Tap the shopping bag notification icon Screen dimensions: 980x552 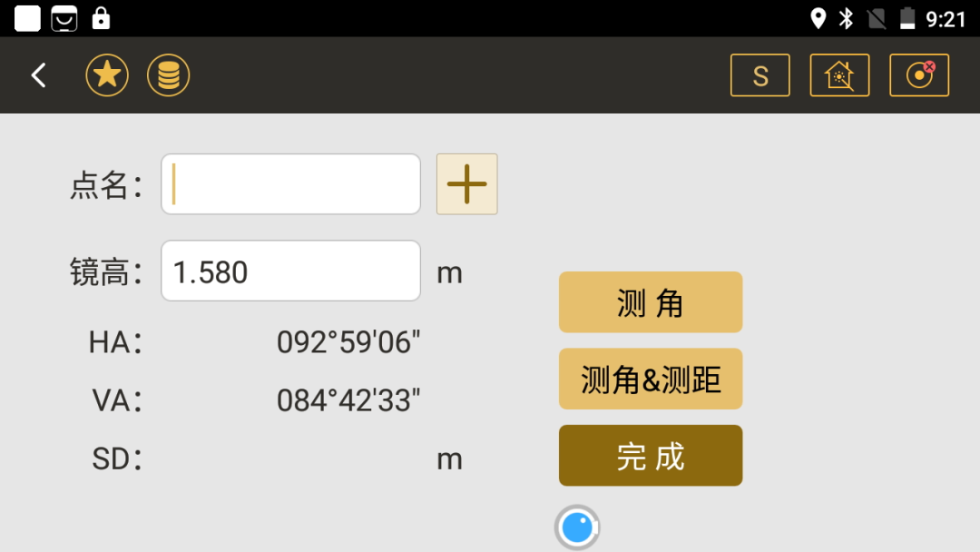click(x=64, y=19)
